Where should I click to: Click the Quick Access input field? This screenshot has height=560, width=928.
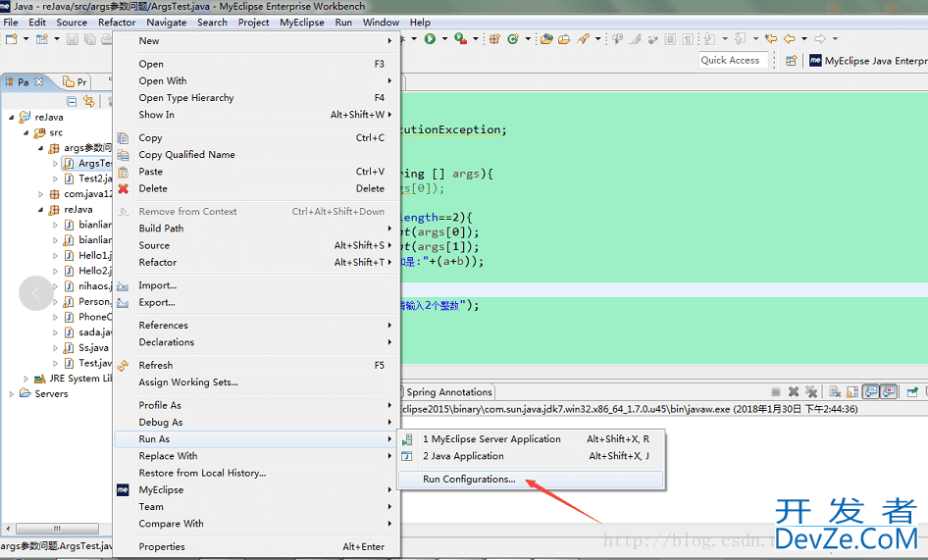coord(733,60)
